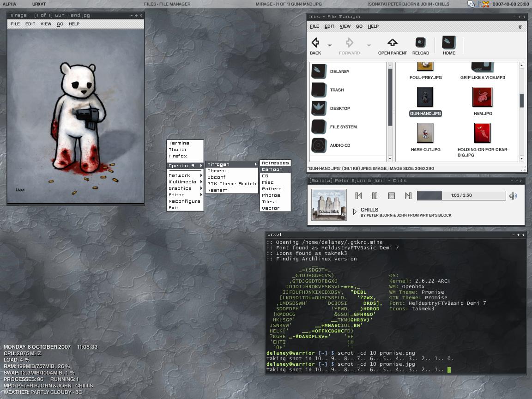Image resolution: width=532 pixels, height=399 pixels.
Task: Expand the Editor submenu
Action: tap(185, 195)
